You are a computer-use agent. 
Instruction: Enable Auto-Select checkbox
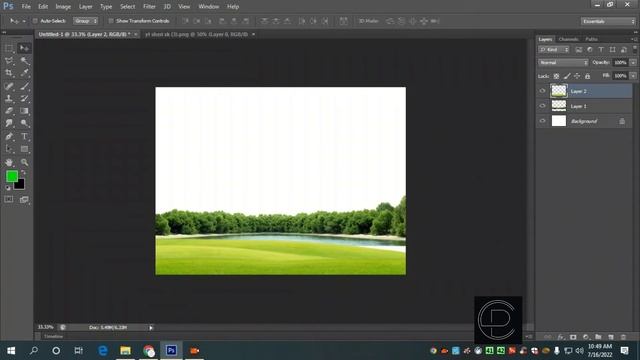tap(35, 21)
